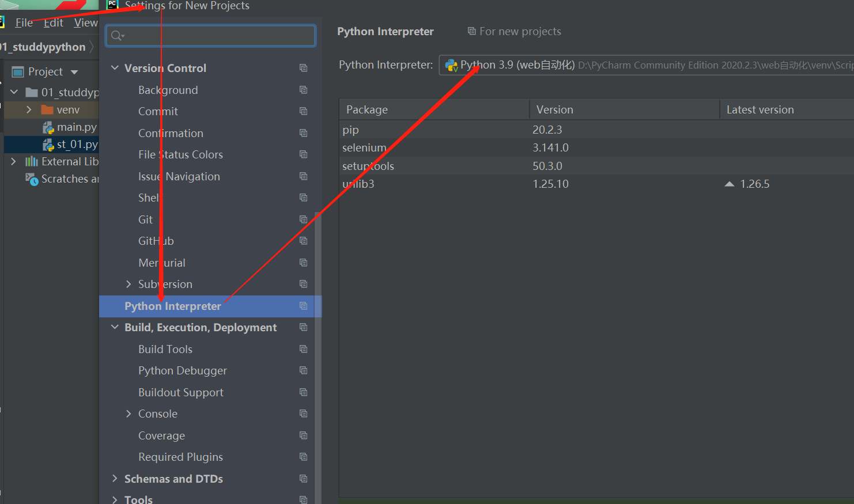Click the per-project icon next to Background
854x504 pixels.
[303, 90]
